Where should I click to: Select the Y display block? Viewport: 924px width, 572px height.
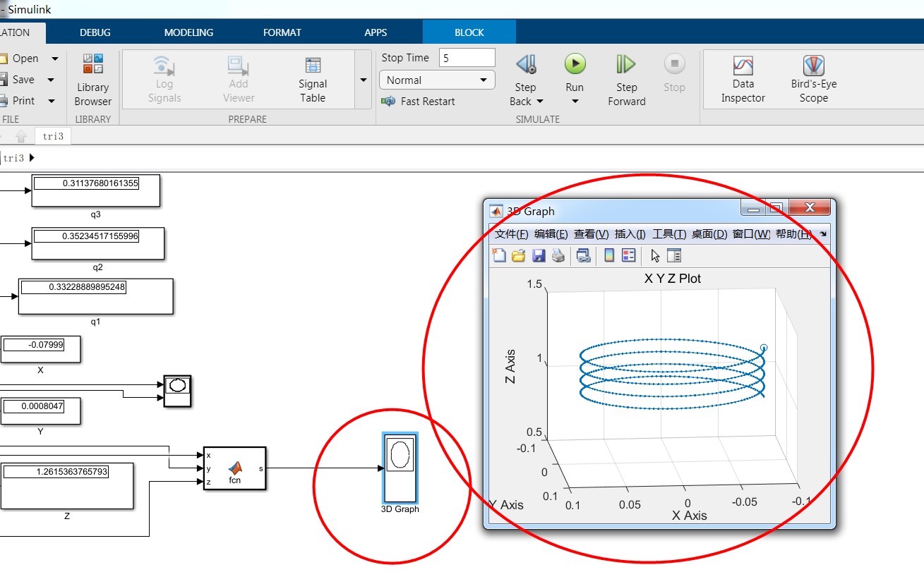point(40,410)
